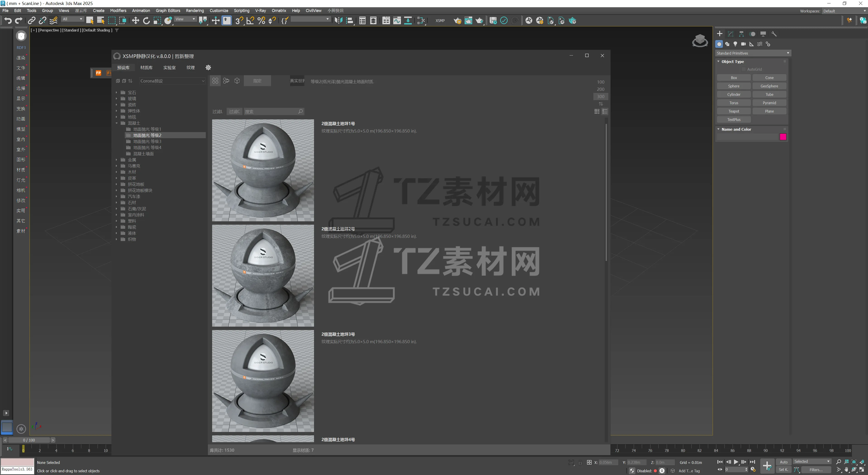Expand the 金属 folder in tree
The width and height of the screenshot is (868, 475).
coord(117,160)
